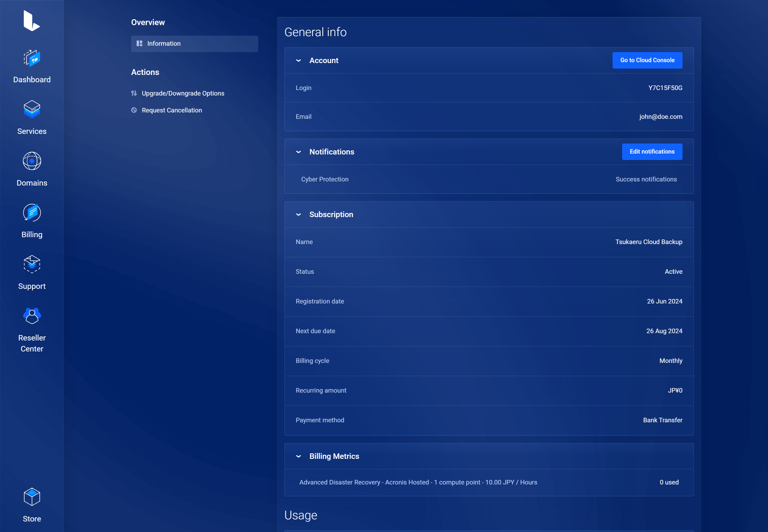Click the Advanced Disaster Recovery metric row

489,483
